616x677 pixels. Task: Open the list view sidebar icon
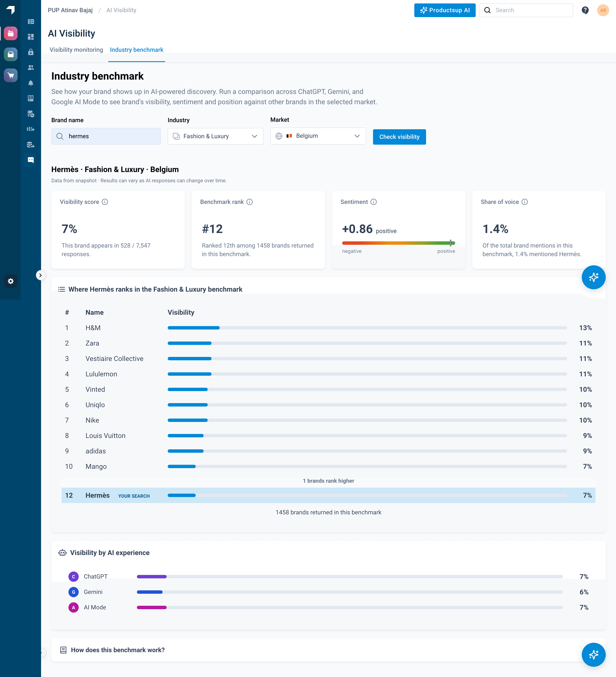point(31,21)
